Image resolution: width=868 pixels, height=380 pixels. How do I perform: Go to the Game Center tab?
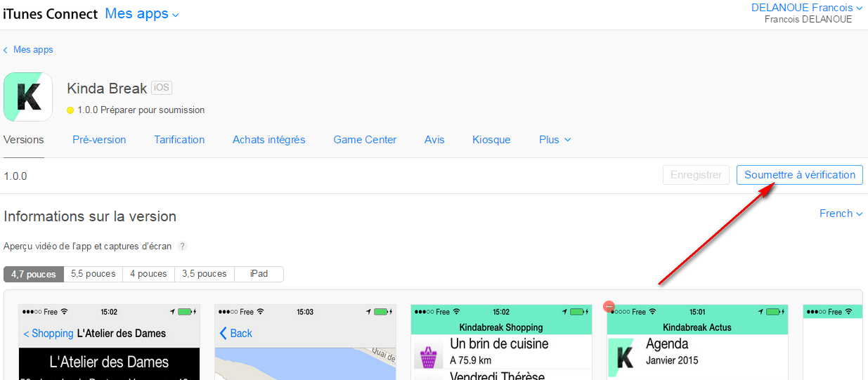click(365, 140)
